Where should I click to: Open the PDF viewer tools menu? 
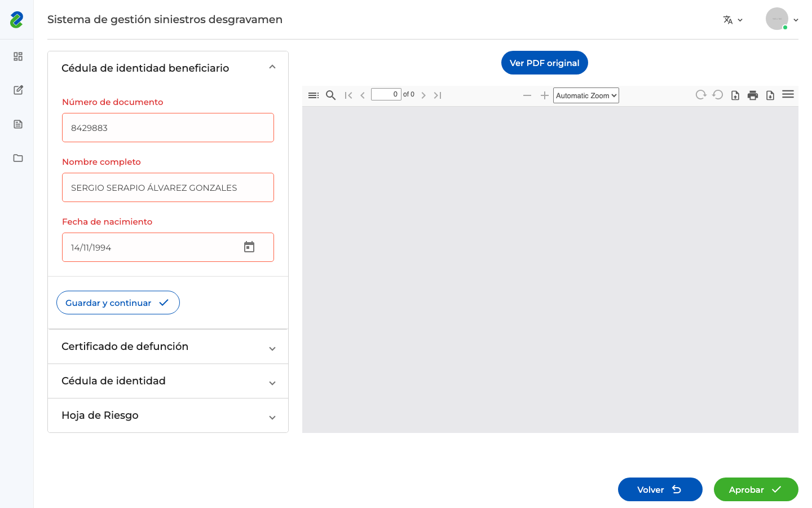coord(788,94)
